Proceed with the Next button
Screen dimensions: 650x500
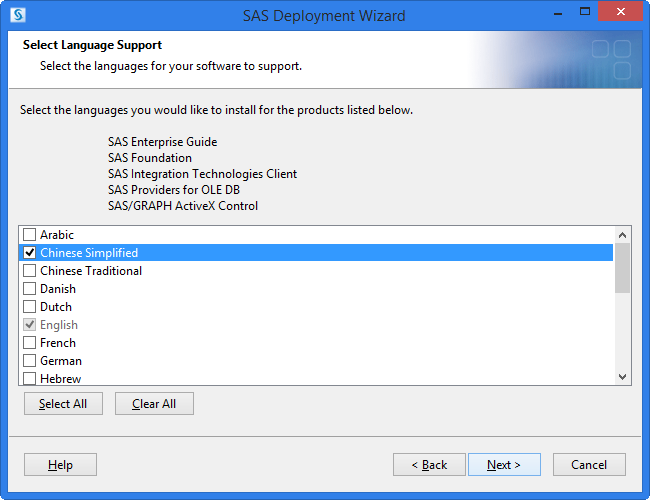[x=503, y=465]
